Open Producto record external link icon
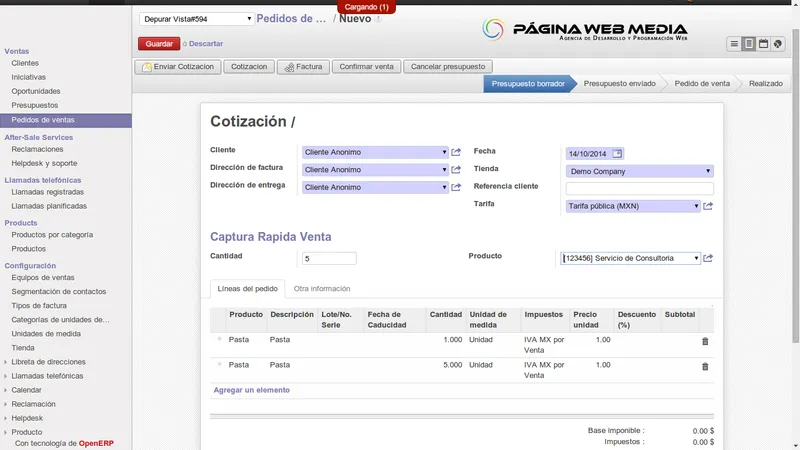The height and width of the screenshot is (450, 800). click(x=708, y=258)
